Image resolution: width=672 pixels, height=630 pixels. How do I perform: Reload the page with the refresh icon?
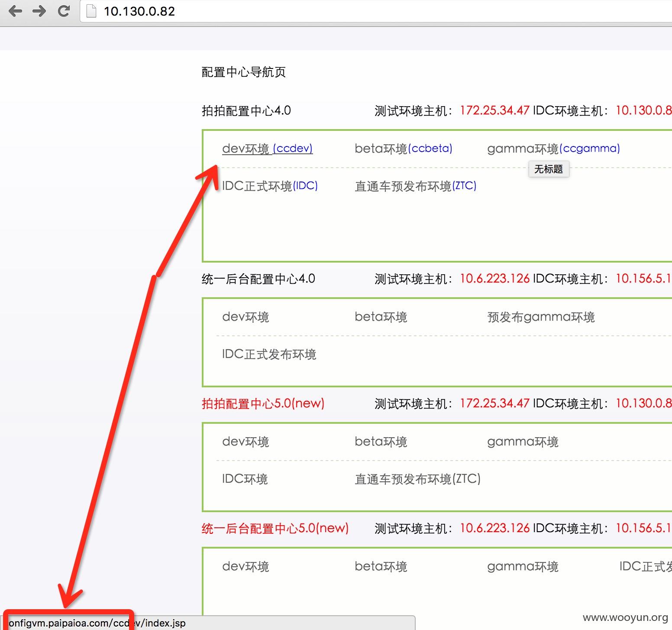coord(64,11)
